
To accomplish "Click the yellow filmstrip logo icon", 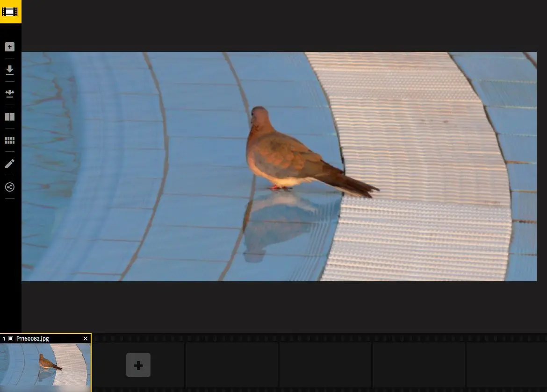I will [x=10, y=11].
